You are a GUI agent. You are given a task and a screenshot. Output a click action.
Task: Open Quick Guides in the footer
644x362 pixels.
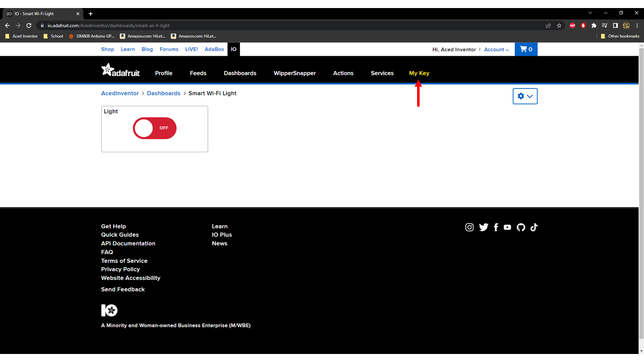tap(120, 235)
